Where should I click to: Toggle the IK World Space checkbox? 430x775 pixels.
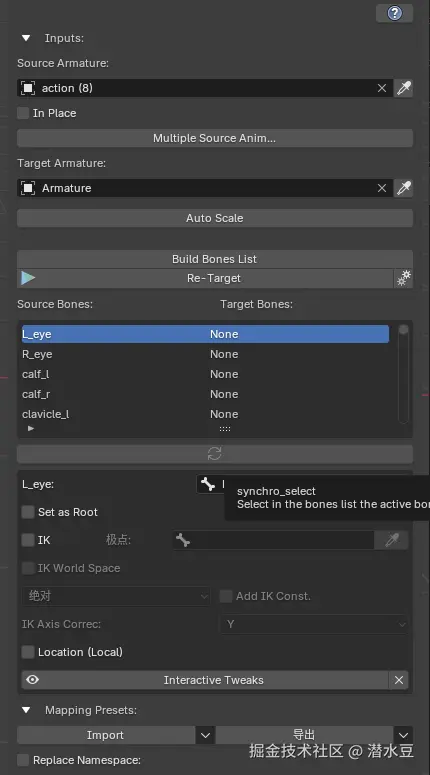point(28,568)
